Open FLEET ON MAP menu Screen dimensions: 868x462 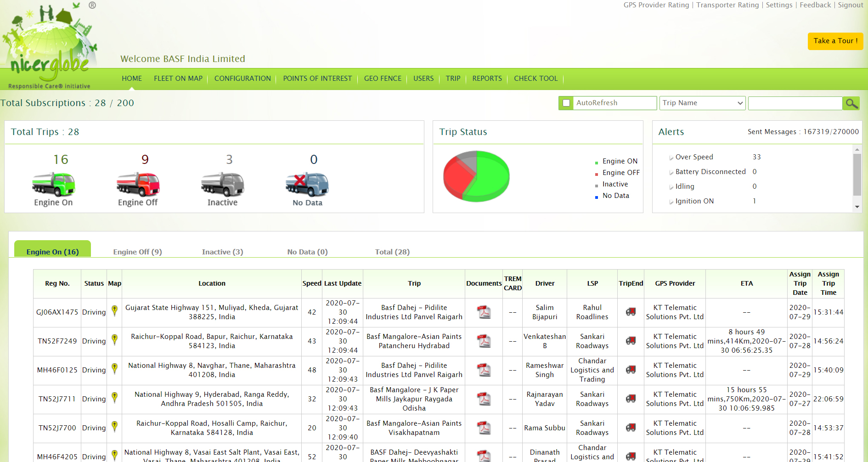tap(178, 79)
